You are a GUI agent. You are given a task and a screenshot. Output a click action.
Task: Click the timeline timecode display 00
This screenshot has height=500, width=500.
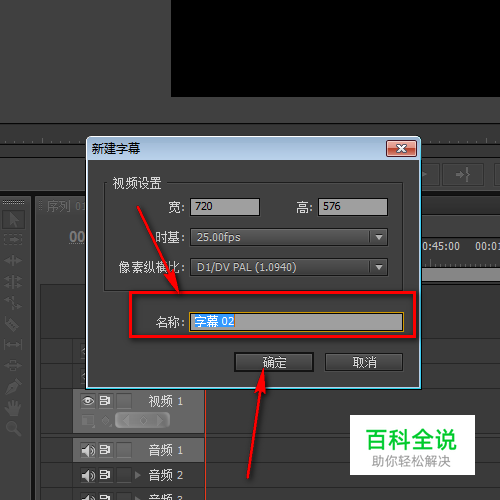77,237
